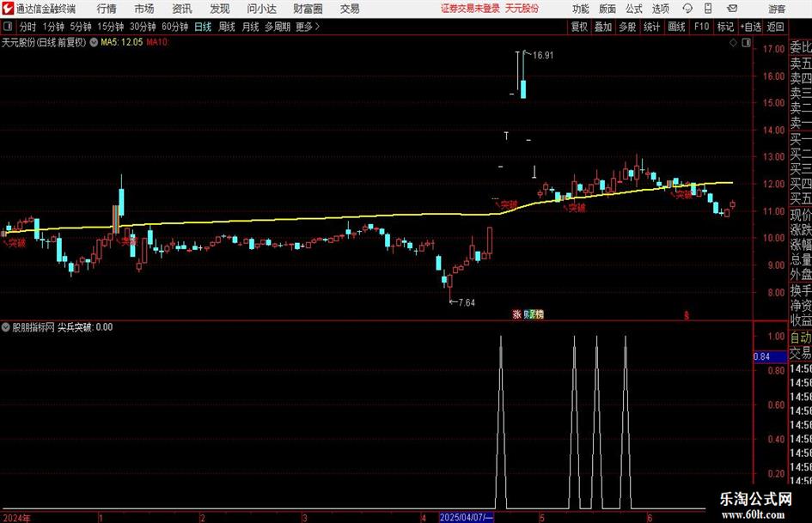Switch to the 分时 chart tab
The width and height of the screenshot is (812, 523).
(x=27, y=27)
